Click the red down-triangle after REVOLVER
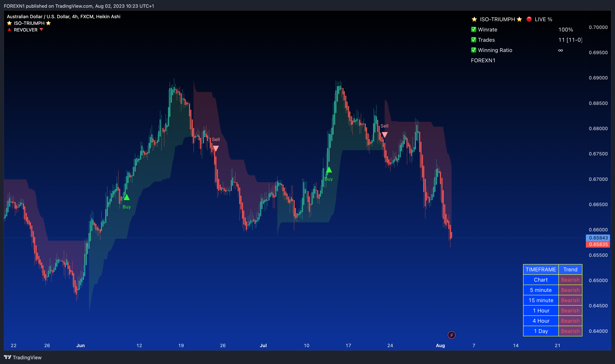The image size is (615, 364). point(41,30)
